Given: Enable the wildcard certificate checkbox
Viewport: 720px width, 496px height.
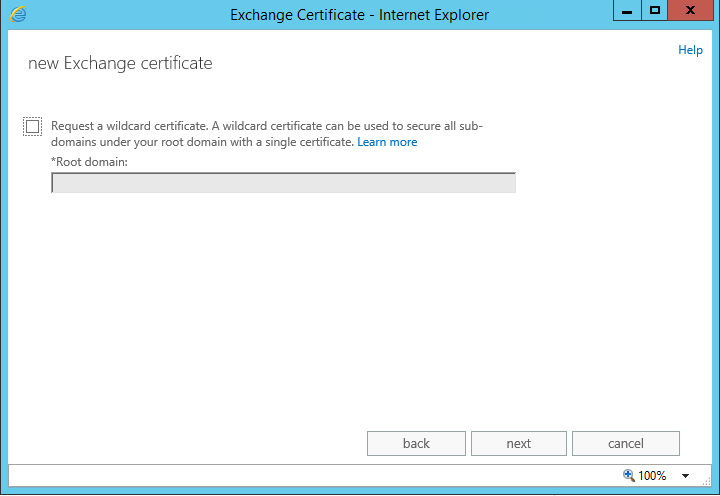Looking at the screenshot, I should (33, 126).
